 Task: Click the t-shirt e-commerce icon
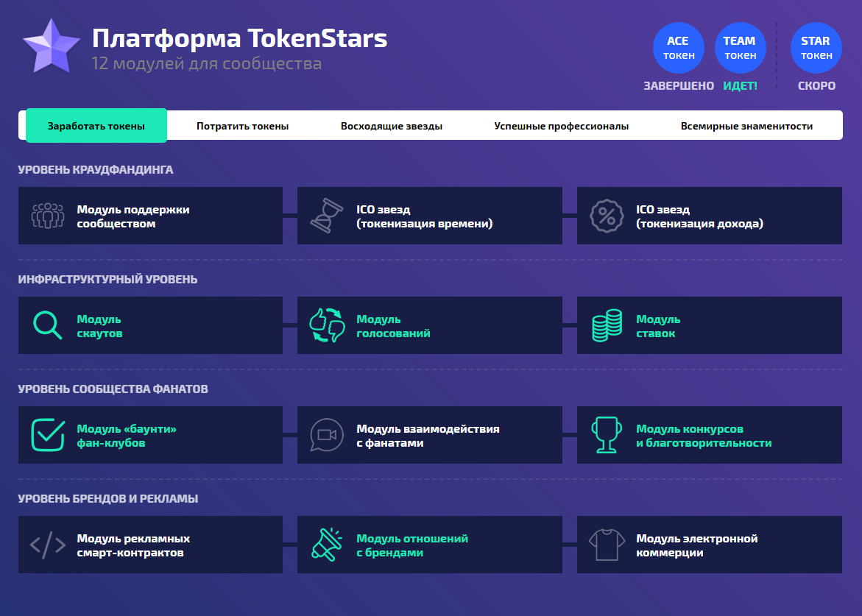pyautogui.click(x=607, y=545)
